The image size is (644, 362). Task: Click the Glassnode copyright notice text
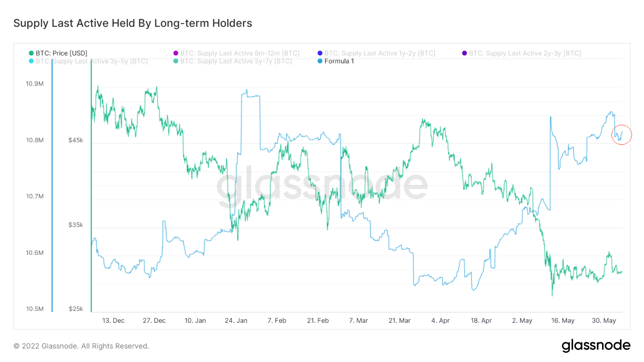[81, 346]
